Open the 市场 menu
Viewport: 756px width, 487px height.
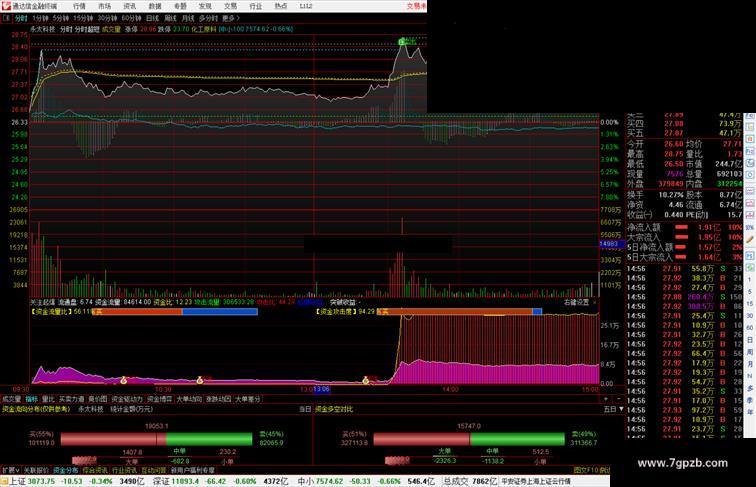click(104, 6)
